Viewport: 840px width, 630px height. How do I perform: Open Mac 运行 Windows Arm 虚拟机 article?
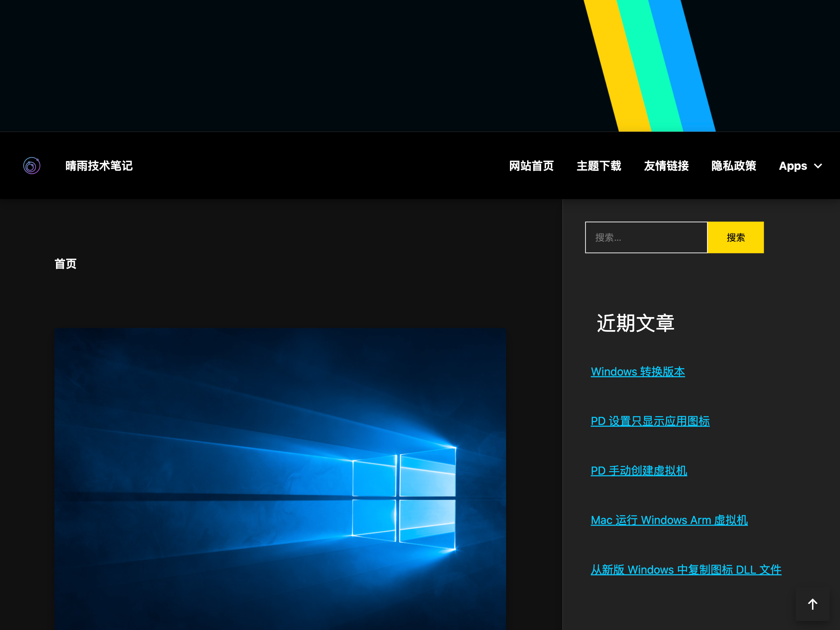pyautogui.click(x=669, y=520)
